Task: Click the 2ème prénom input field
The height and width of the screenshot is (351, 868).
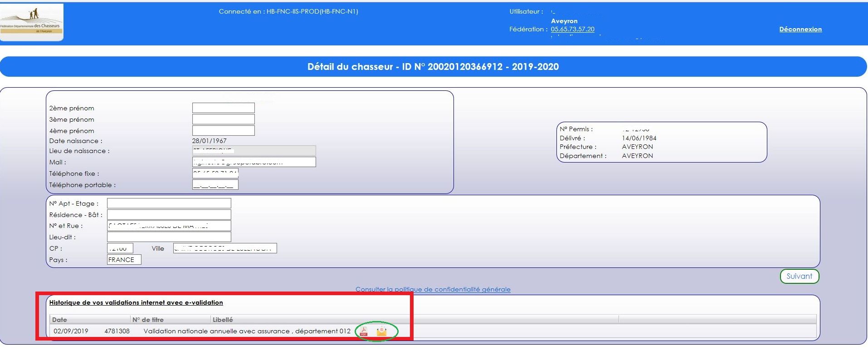Action: click(223, 108)
